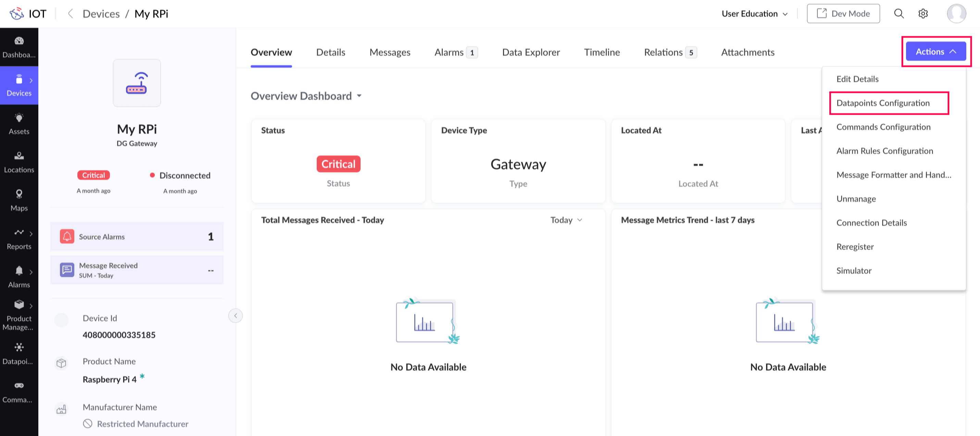
Task: Click the user profile avatar
Action: click(x=956, y=14)
